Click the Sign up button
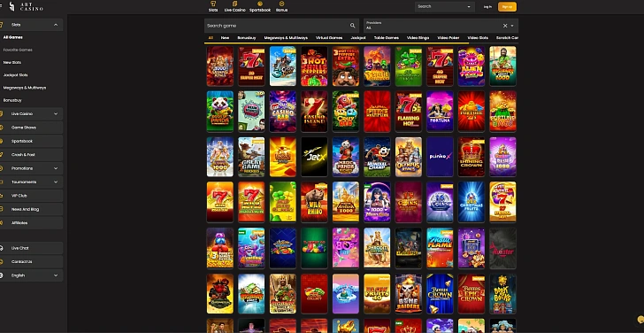Image resolution: width=644 pixels, height=333 pixels. [507, 6]
